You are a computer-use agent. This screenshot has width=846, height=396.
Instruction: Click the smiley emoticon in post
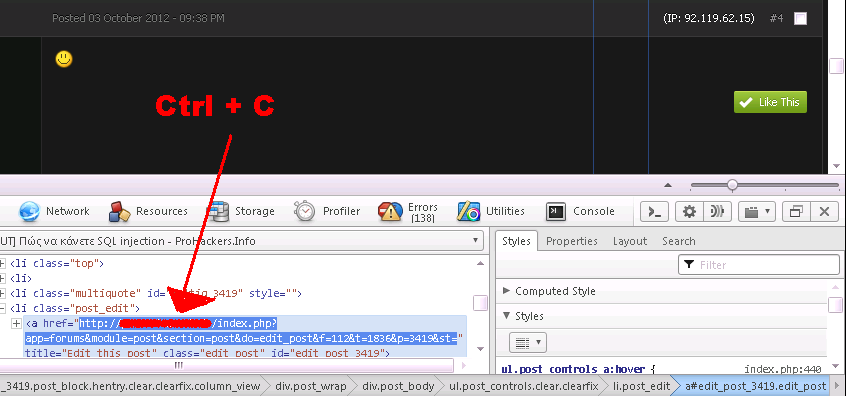click(x=64, y=59)
